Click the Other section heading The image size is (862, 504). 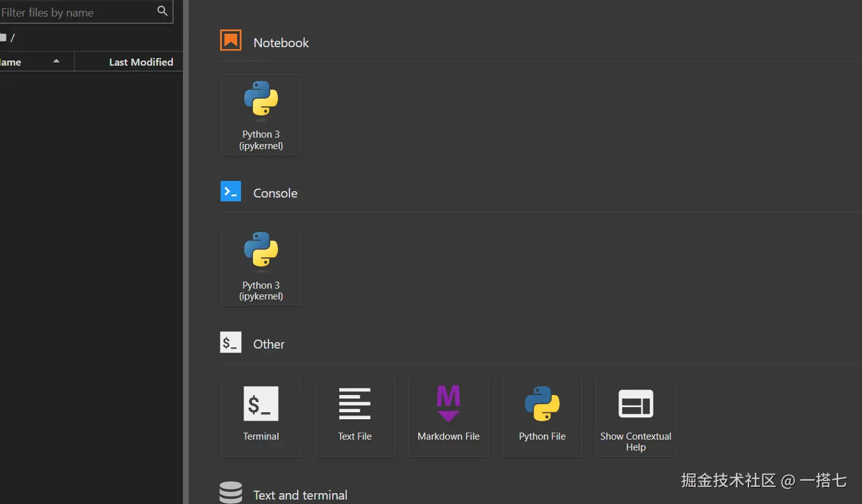click(x=269, y=344)
